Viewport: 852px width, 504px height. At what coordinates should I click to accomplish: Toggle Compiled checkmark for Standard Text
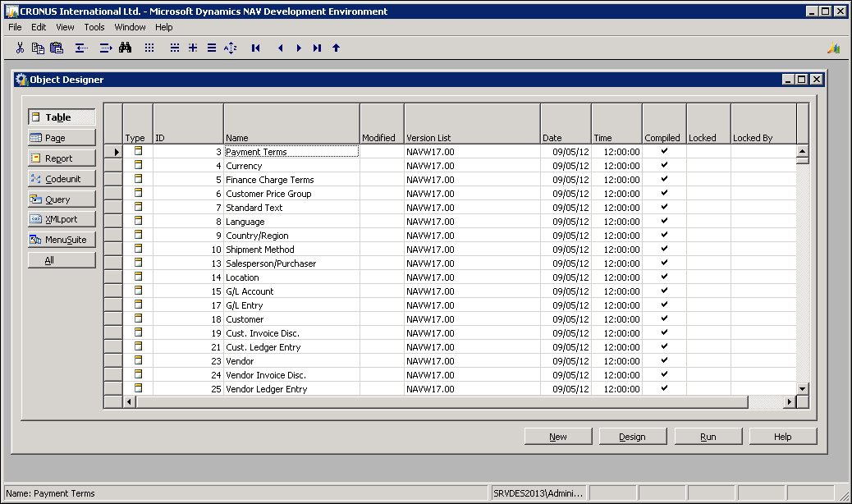pos(664,207)
